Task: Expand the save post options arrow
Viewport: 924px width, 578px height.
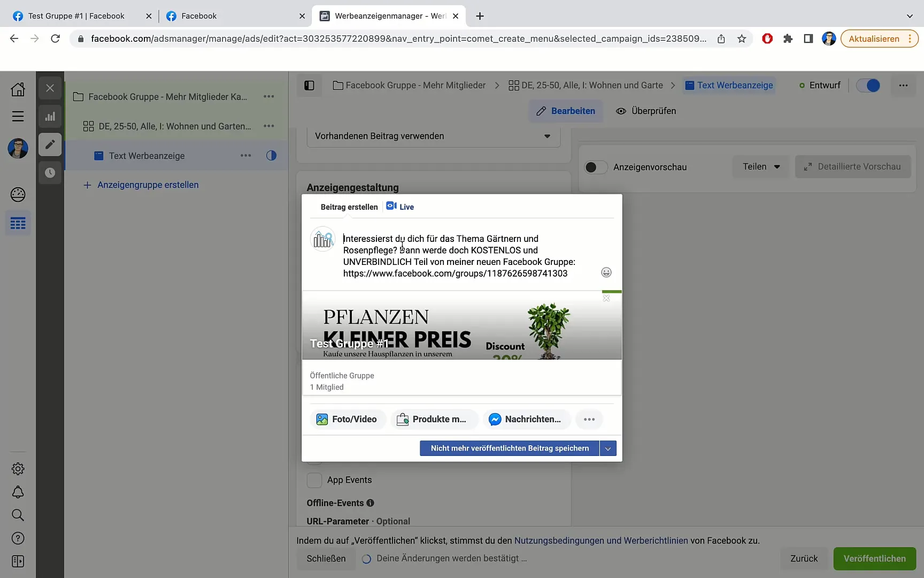Action: (608, 448)
